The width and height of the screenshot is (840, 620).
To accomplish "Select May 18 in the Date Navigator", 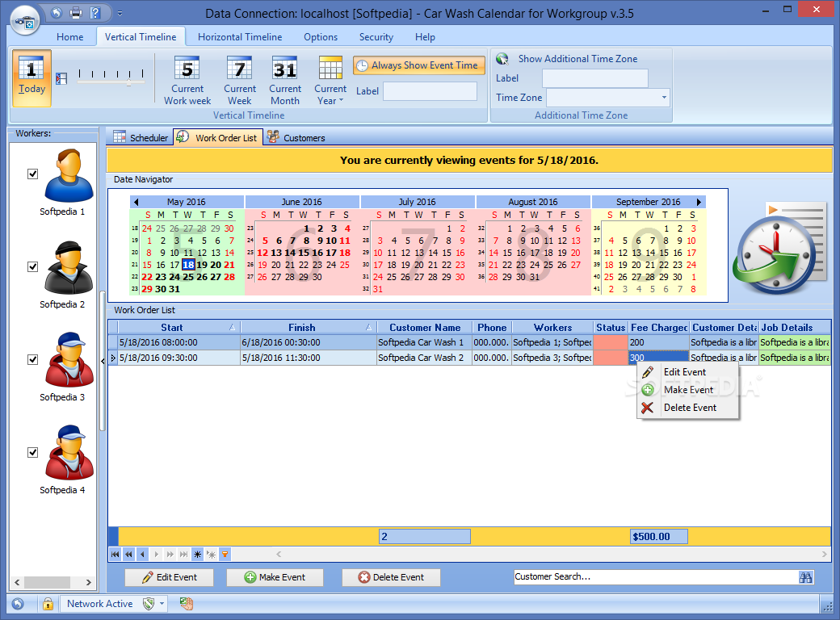I will coord(188,265).
